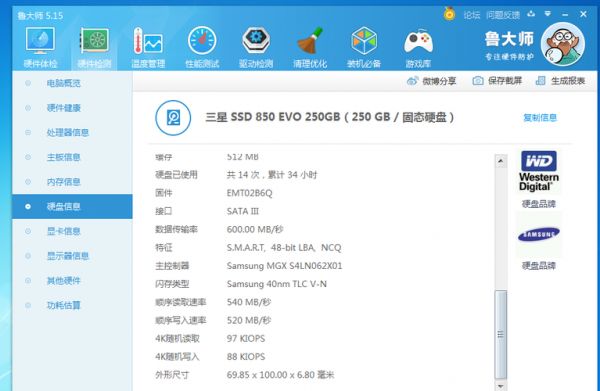This screenshot has width=600, height=391.
Task: Open 问题反馈 feedback link
Action: pyautogui.click(x=503, y=15)
